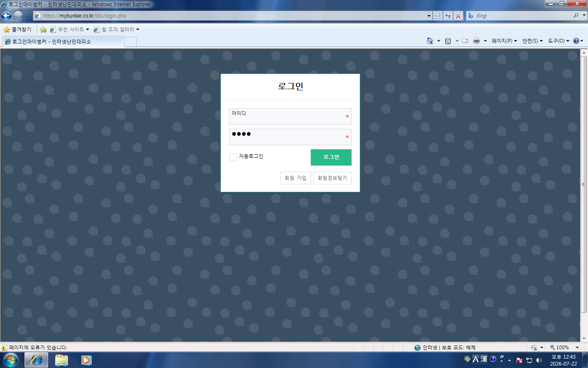This screenshot has height=368, width=588.
Task: Expand the zoom level 100% dropdown
Action: (577, 348)
